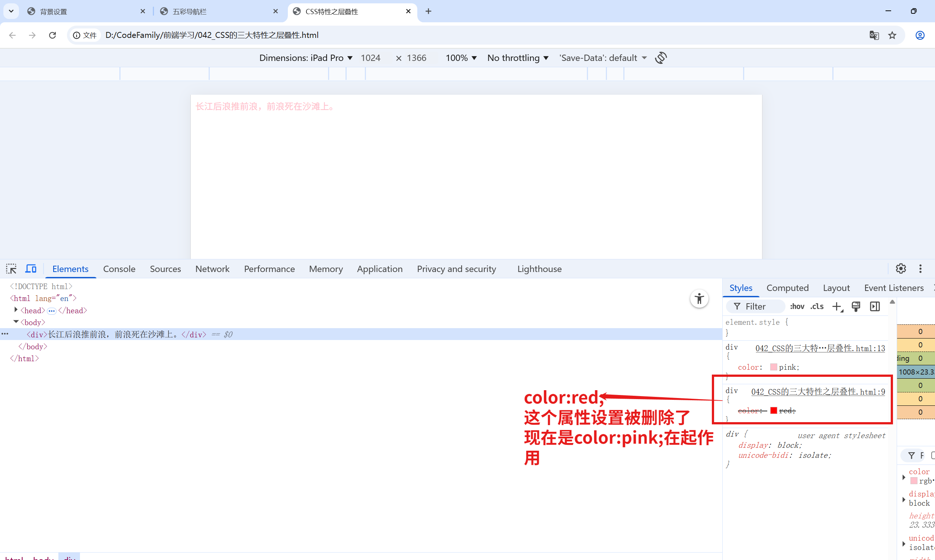Click the new style rule plus icon
This screenshot has width=935, height=560.
[x=837, y=307]
